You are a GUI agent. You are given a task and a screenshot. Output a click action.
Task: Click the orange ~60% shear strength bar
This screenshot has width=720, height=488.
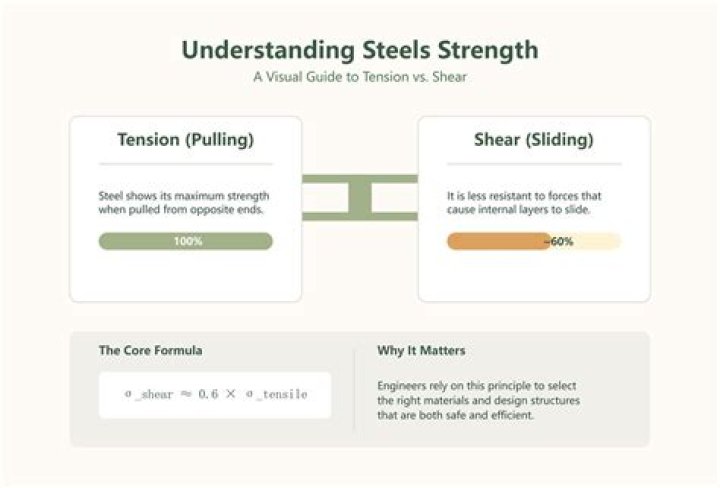coord(499,241)
